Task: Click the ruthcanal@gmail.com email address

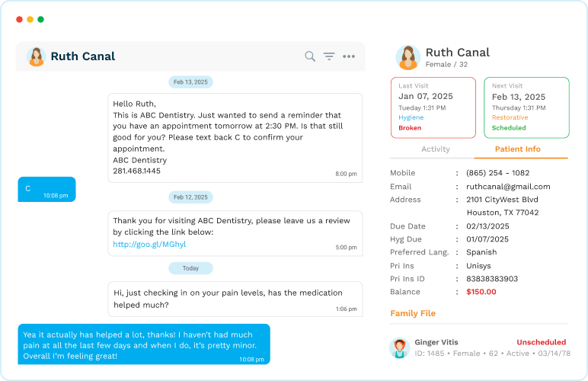Action: 508,187
